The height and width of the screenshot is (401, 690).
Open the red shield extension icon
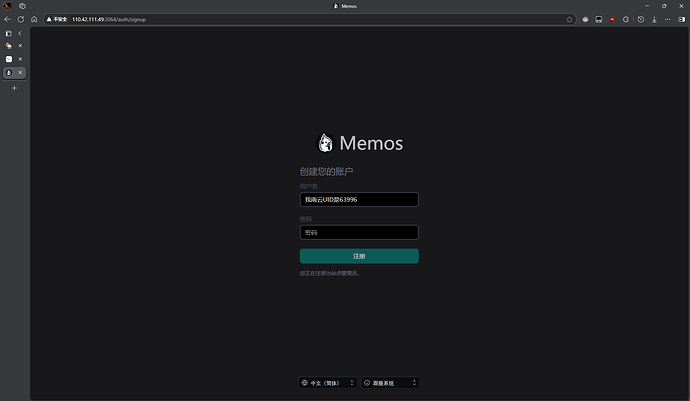coord(612,19)
